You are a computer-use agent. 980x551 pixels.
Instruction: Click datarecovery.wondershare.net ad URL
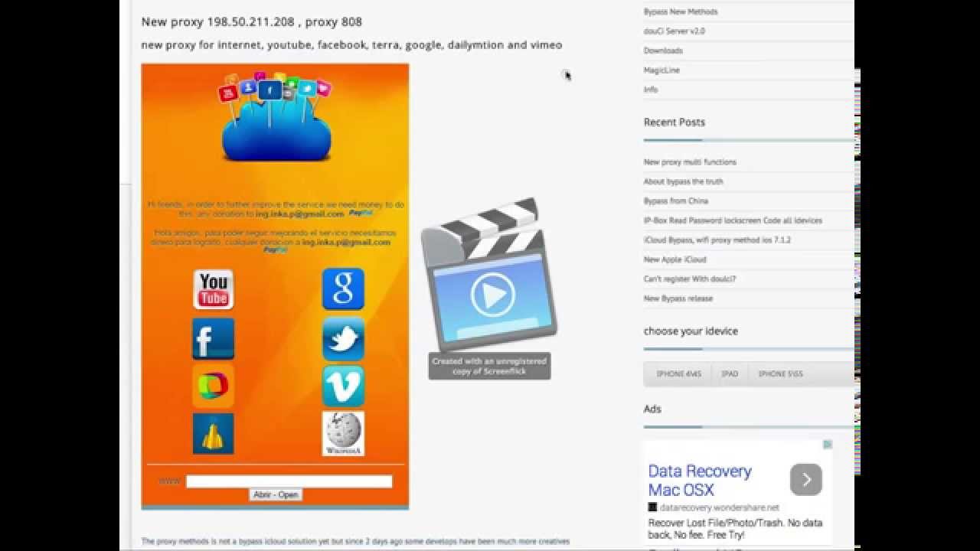point(719,507)
